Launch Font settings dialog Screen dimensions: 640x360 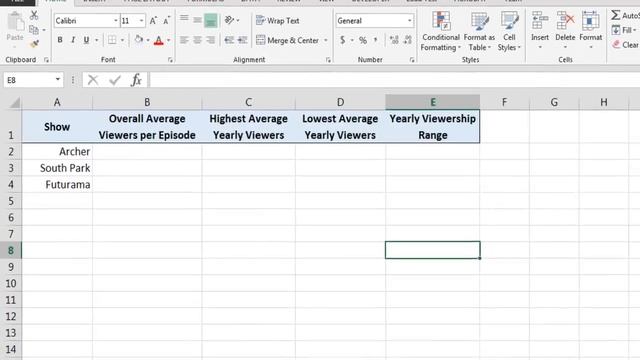tap(170, 60)
